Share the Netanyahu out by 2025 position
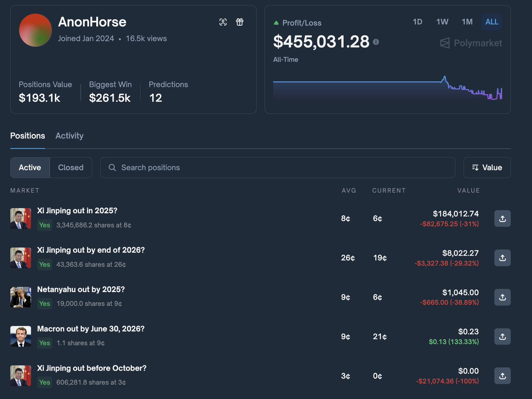The height and width of the screenshot is (399, 532). point(502,297)
